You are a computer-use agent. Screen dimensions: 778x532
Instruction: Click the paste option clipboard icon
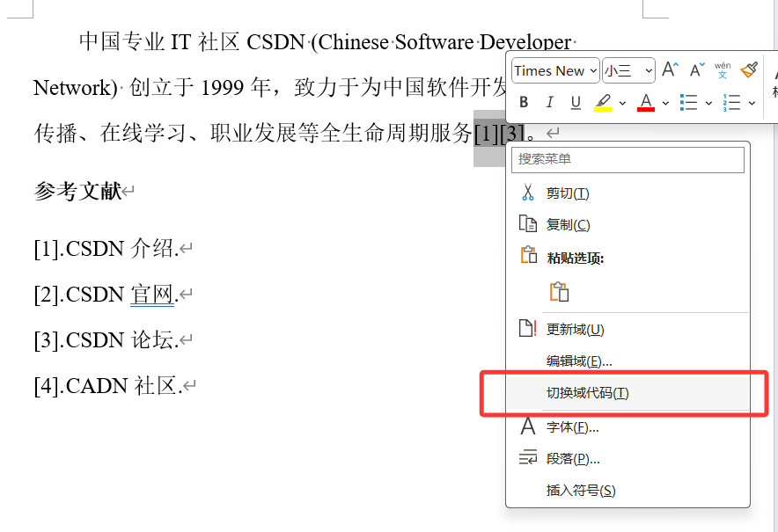559,292
